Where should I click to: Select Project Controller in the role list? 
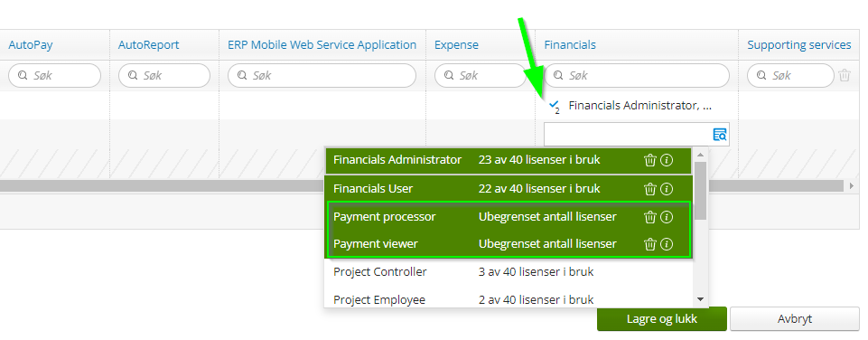[x=509, y=272]
